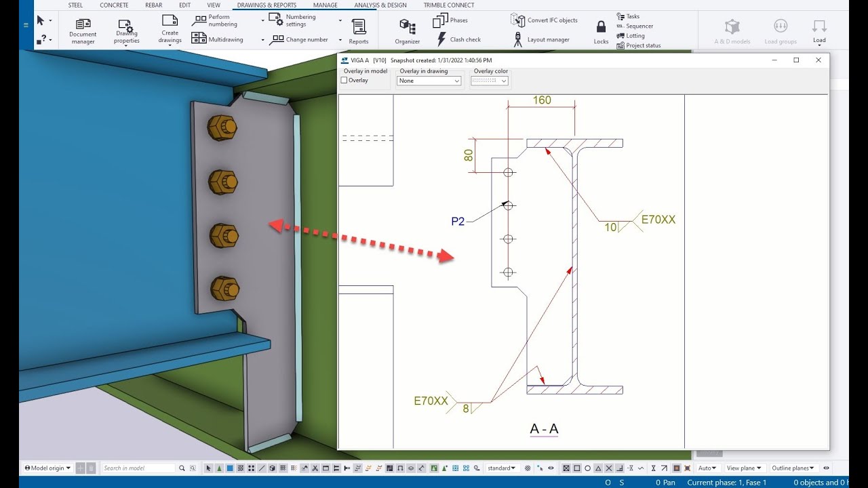Select Change number tool
Screen dimensions: 868x488
click(x=299, y=40)
